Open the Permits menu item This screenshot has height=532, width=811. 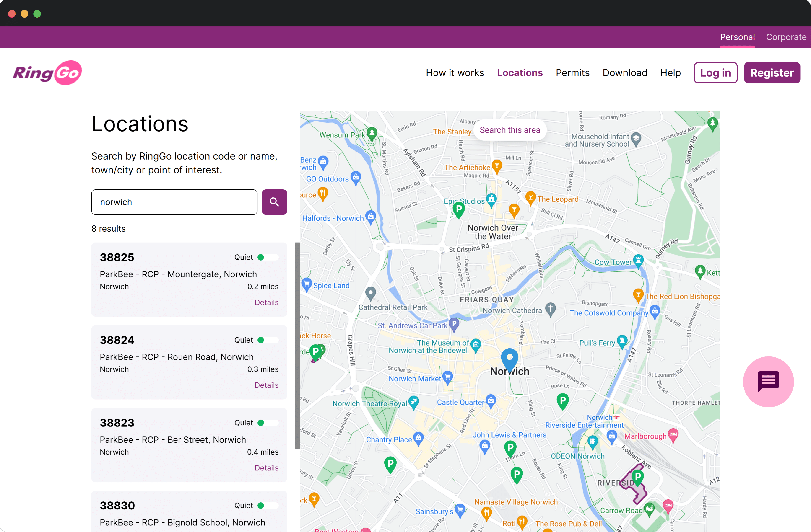coord(572,72)
